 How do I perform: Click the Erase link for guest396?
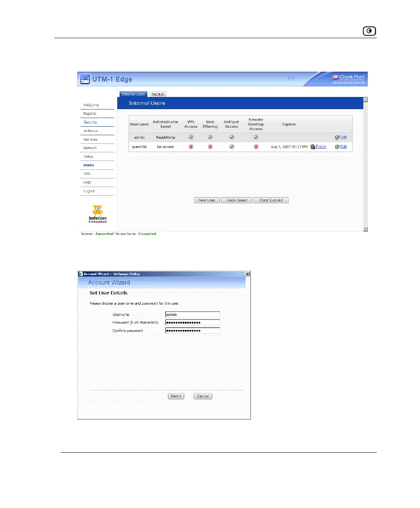pos(321,147)
